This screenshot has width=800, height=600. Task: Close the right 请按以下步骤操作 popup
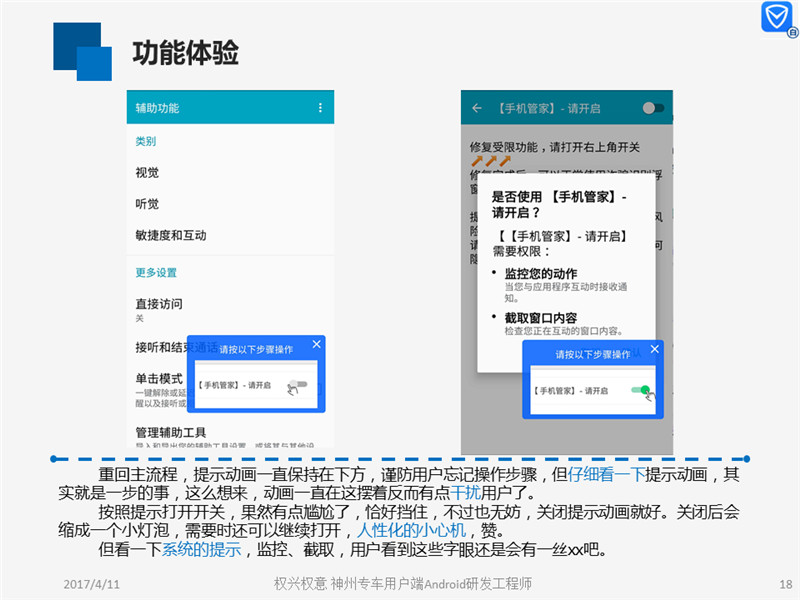coord(655,349)
